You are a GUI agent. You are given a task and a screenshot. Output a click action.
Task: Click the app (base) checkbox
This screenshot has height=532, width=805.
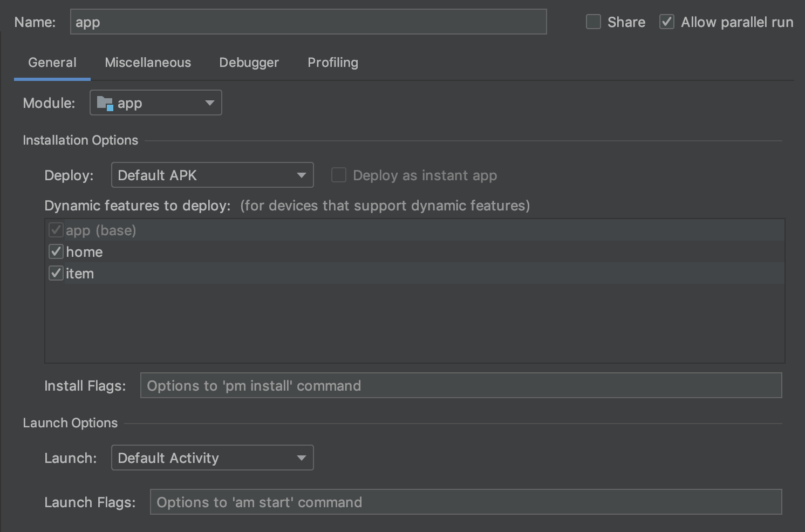(56, 230)
